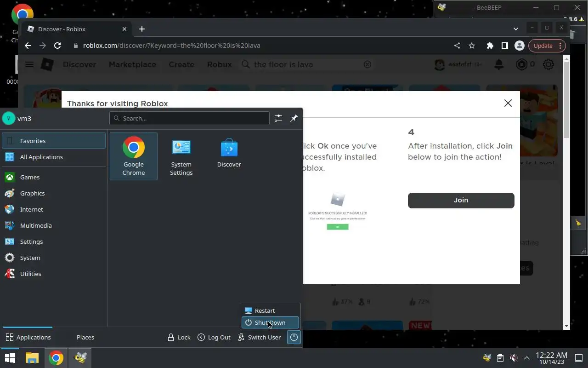Screen dimensions: 588x368
Task: Open Roblox Robux balance icon
Action: coord(522,64)
